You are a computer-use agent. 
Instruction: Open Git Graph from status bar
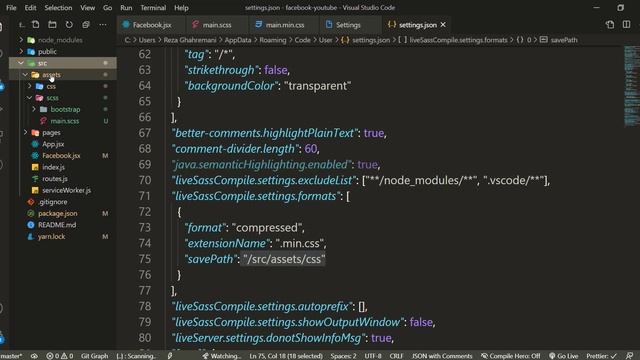pyautogui.click(x=94, y=356)
